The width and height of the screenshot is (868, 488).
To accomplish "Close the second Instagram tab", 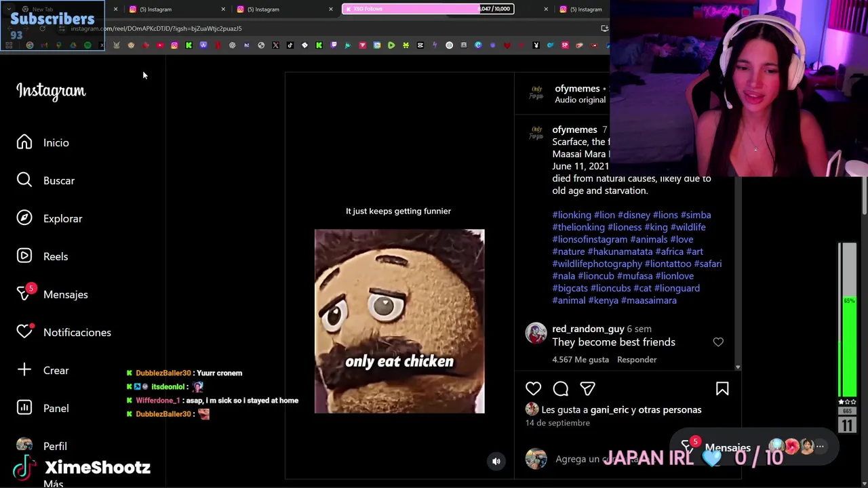I will 223,9.
